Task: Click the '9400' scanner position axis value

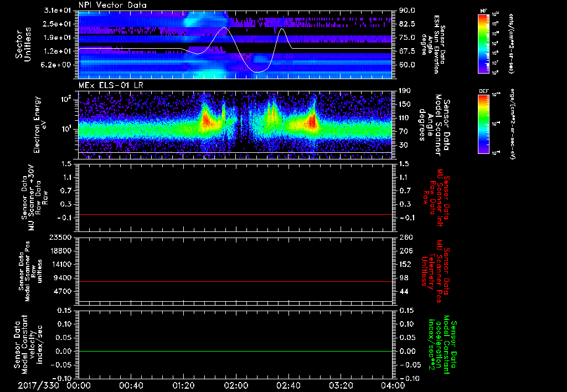Action: [x=61, y=278]
